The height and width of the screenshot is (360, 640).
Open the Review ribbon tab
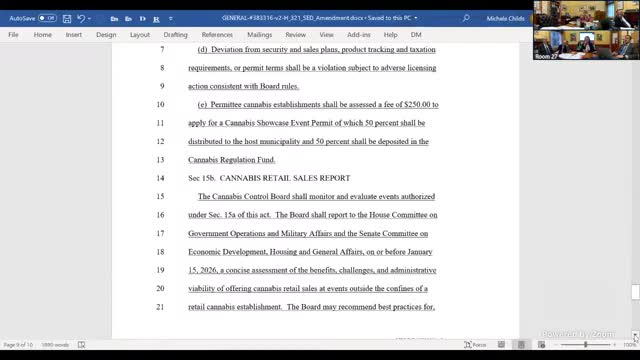(x=296, y=35)
